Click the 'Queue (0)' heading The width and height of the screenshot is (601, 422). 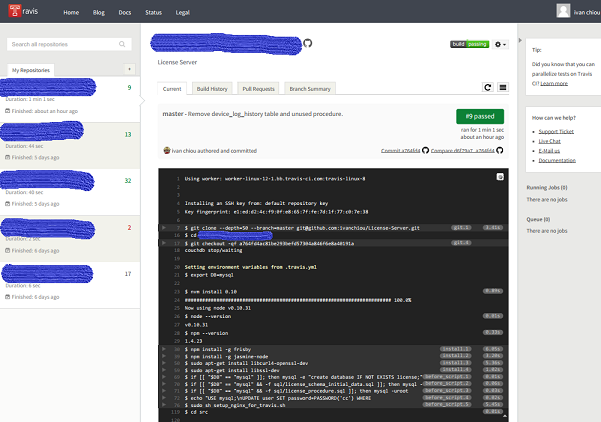pyautogui.click(x=538, y=219)
